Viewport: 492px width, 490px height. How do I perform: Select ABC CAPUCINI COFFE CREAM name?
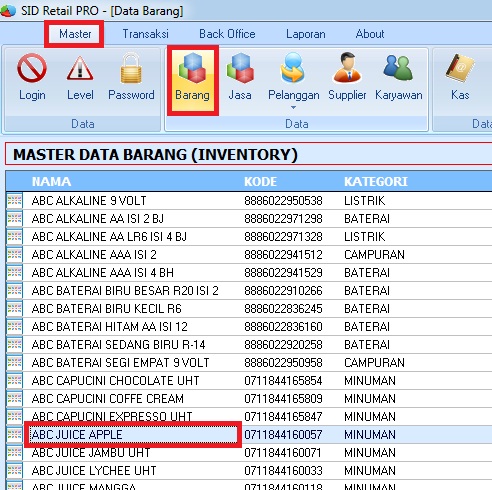tap(108, 399)
